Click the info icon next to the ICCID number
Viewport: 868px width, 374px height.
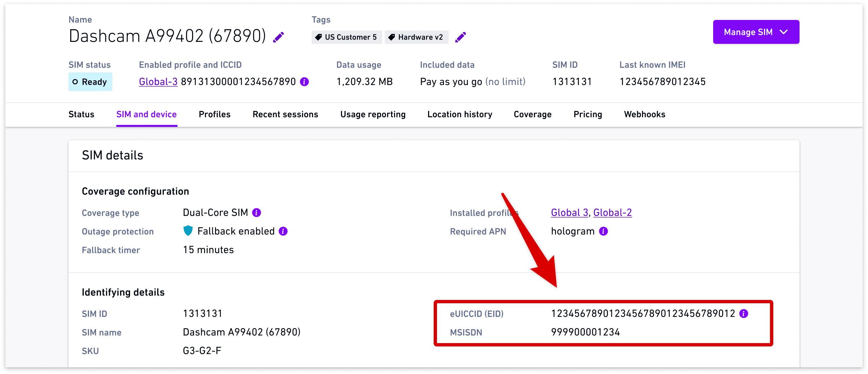coord(304,82)
